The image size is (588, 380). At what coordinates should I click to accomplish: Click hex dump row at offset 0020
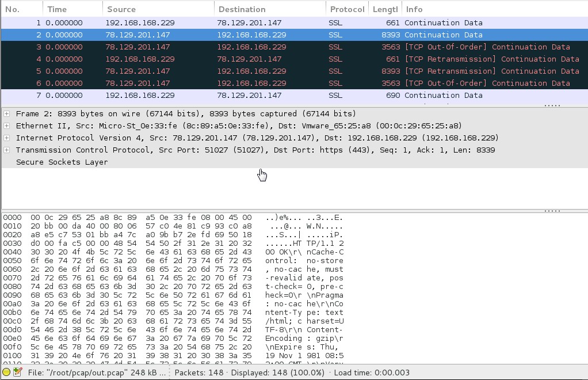173,235
